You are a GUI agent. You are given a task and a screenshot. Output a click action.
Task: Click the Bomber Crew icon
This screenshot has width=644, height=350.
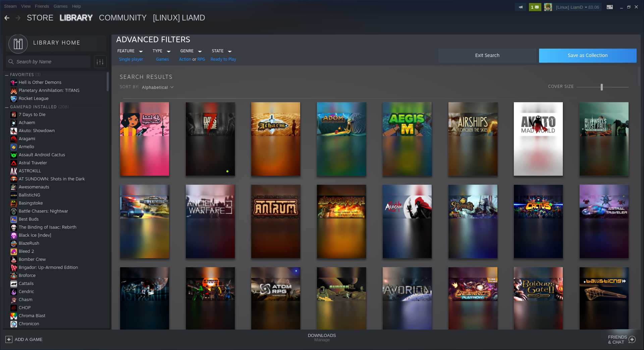tap(14, 259)
